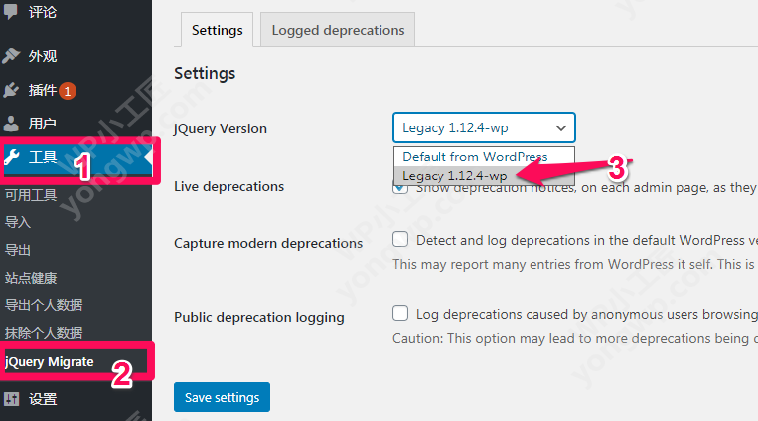
Task: Choose Default from WordPress option
Action: [475, 157]
